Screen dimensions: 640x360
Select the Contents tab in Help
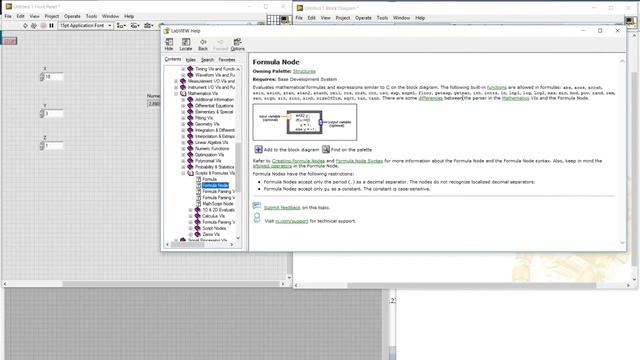(x=173, y=59)
